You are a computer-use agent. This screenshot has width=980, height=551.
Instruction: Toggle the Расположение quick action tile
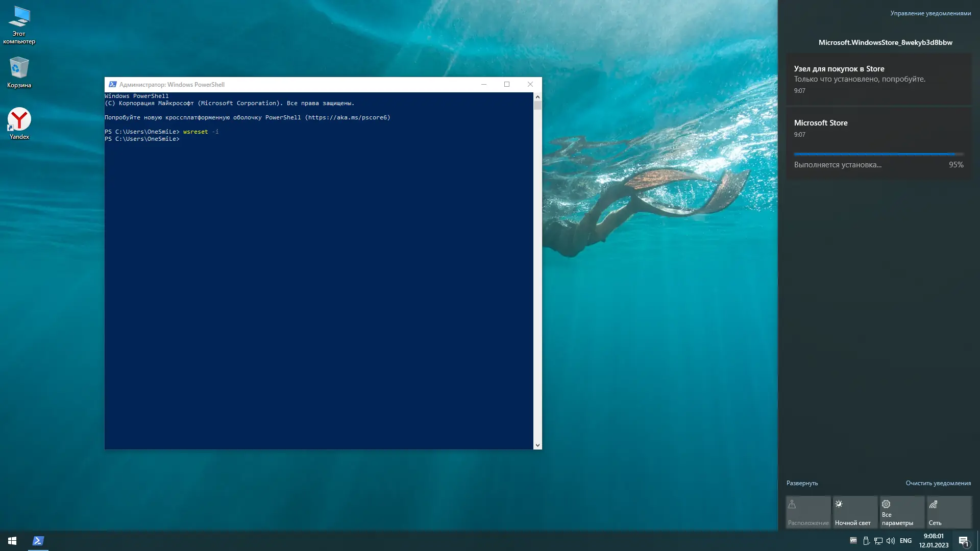pos(808,512)
